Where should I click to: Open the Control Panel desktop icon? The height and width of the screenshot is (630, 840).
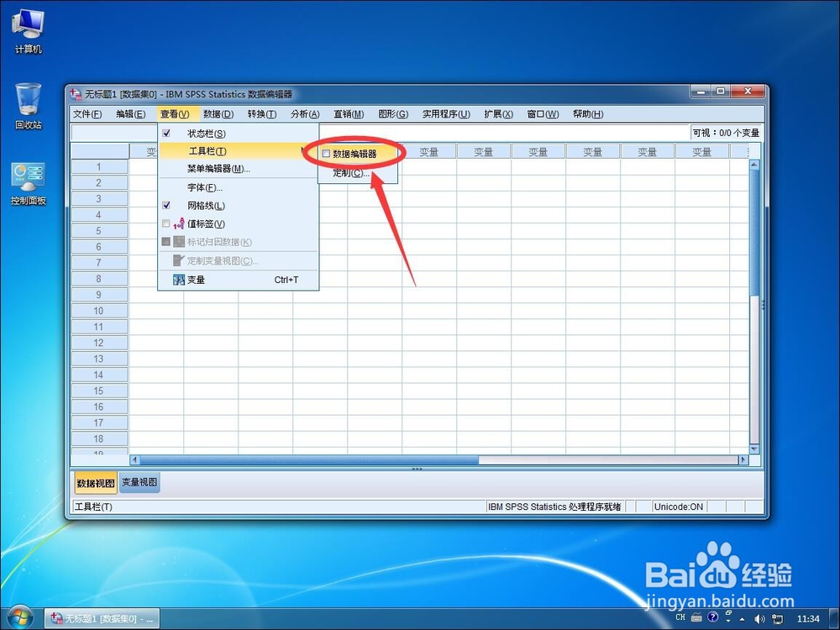[28, 184]
